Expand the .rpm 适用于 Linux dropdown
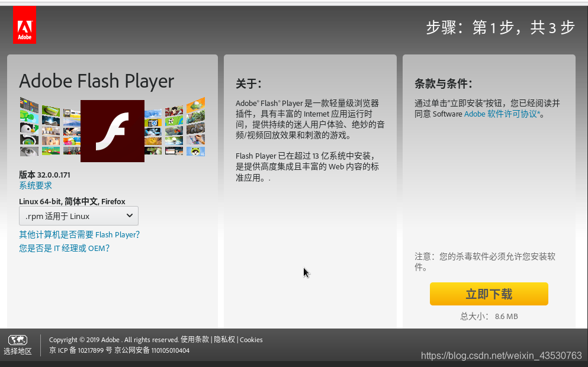 (79, 216)
